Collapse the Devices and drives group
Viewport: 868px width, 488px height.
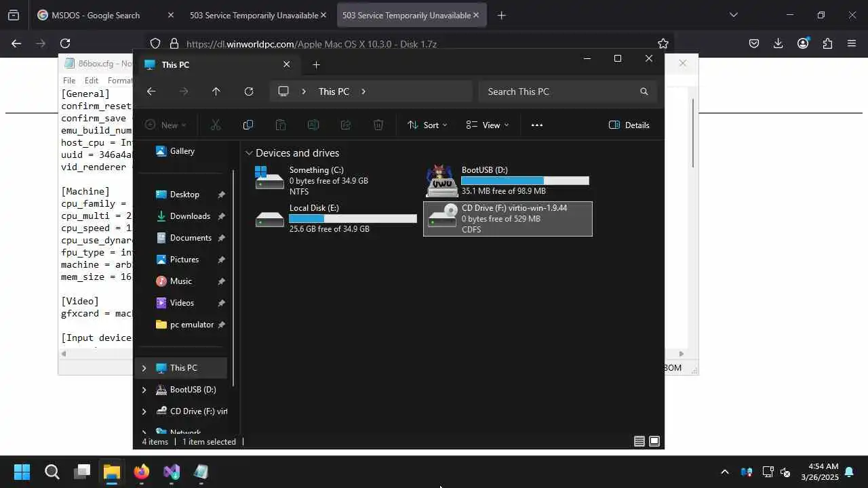(249, 153)
